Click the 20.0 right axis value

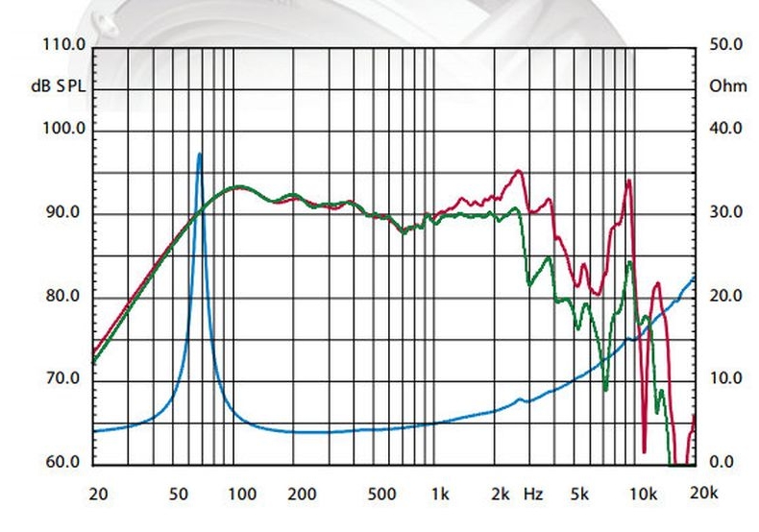click(x=726, y=296)
